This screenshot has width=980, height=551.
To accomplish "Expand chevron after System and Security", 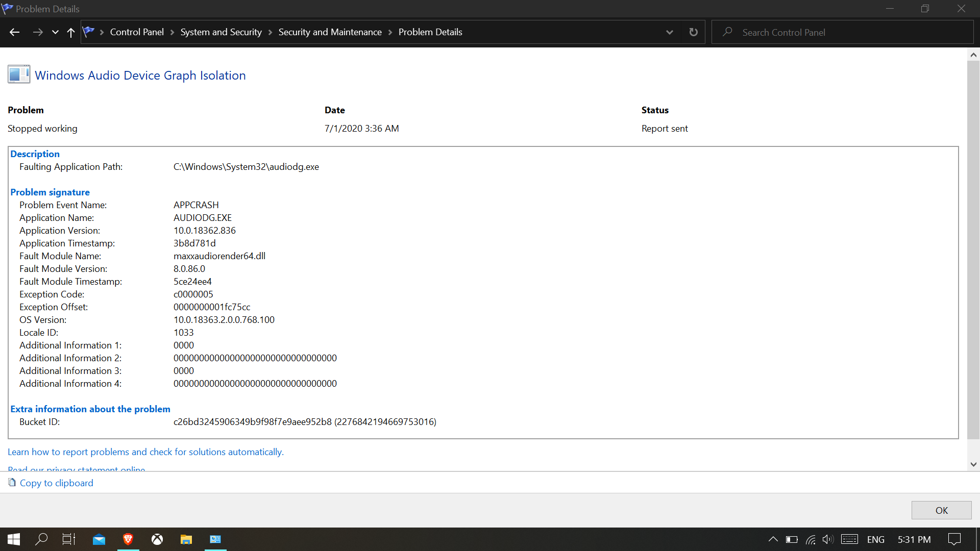I will 270,32.
